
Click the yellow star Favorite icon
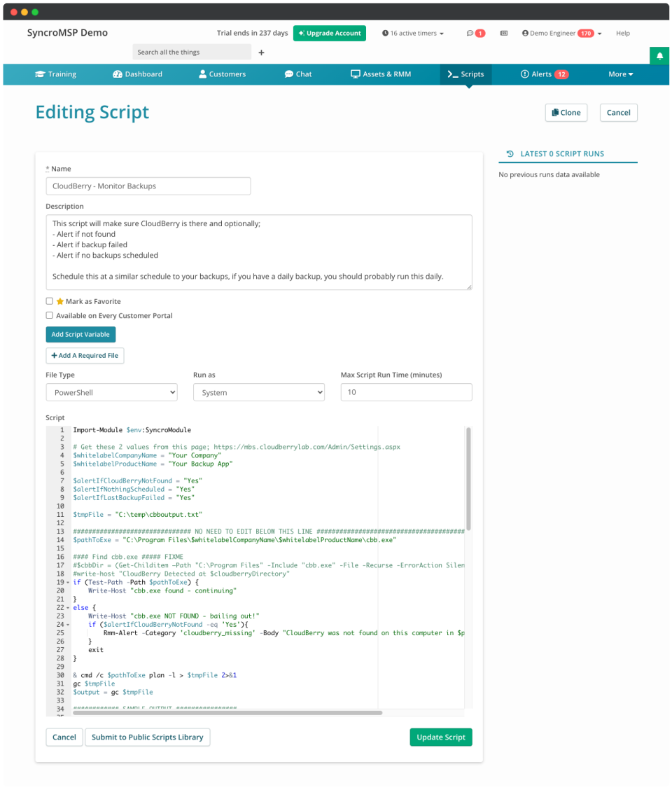click(60, 301)
